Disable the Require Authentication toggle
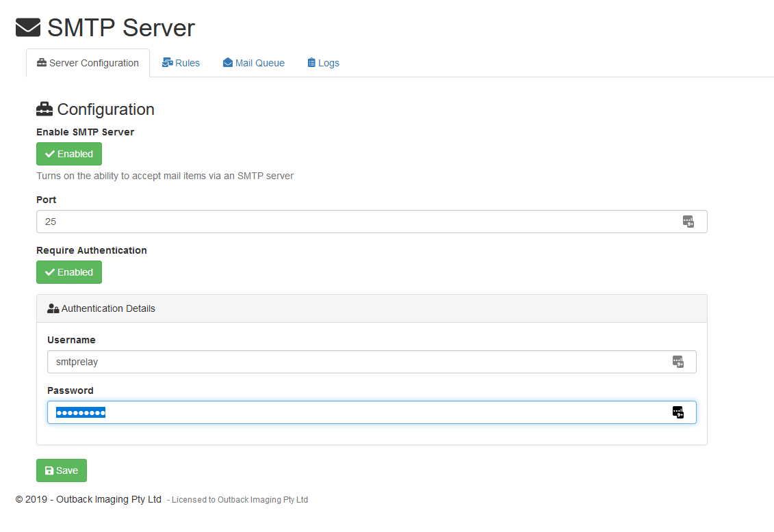Image resolution: width=774 pixels, height=532 pixels. click(x=69, y=272)
